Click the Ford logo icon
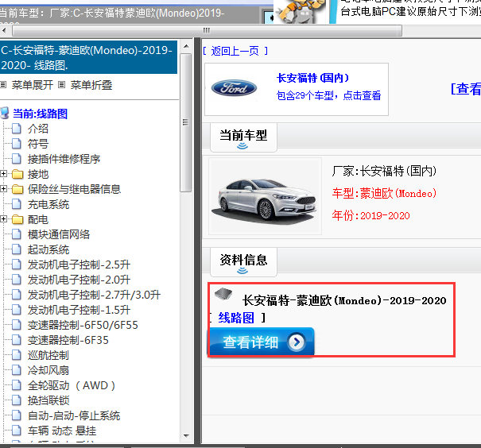481x448 pixels. point(234,88)
